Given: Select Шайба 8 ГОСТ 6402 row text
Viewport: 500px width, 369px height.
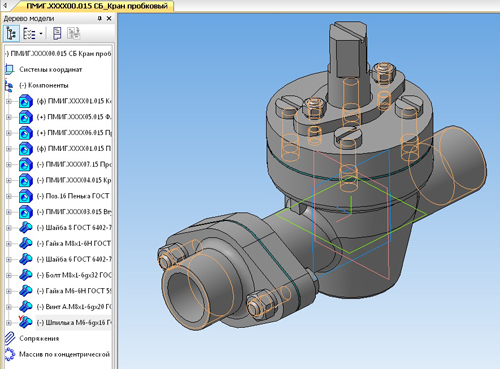Looking at the screenshot, I should [74, 228].
